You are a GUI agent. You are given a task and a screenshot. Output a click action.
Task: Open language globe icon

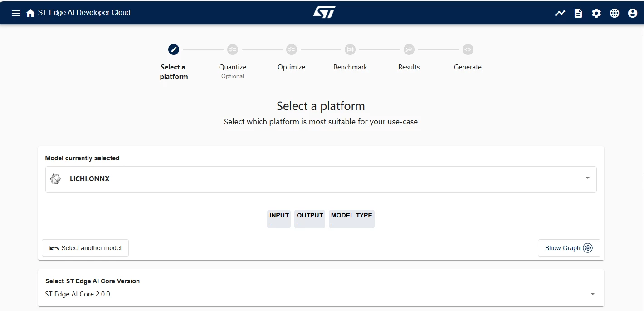click(615, 13)
